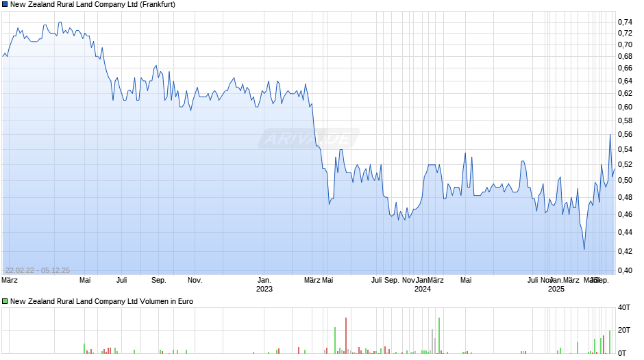Click the first 'Mai' label of year 2022
The width and height of the screenshot is (644, 360).
click(85, 281)
